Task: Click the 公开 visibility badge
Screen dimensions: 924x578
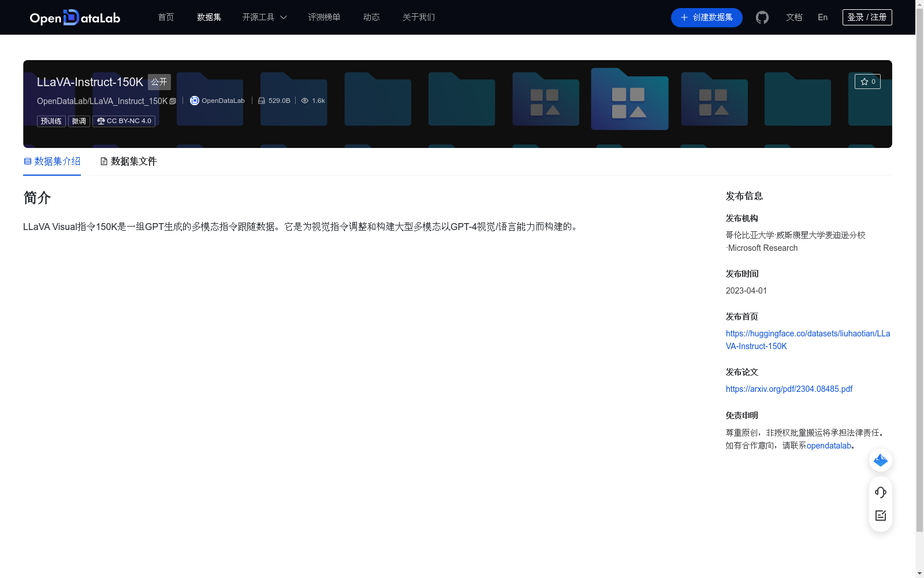Action: tap(159, 82)
